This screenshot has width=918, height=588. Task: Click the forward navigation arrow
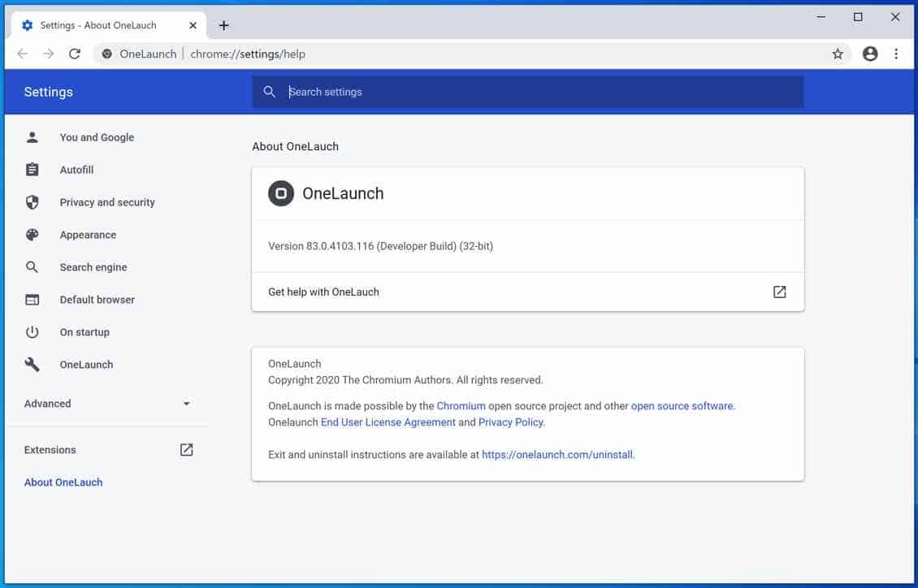tap(49, 54)
